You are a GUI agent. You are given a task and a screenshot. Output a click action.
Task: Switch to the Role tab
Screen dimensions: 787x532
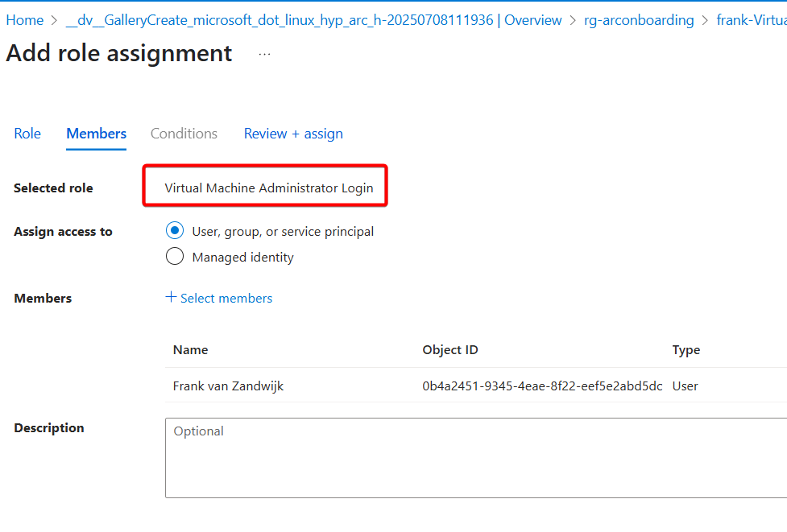point(27,134)
